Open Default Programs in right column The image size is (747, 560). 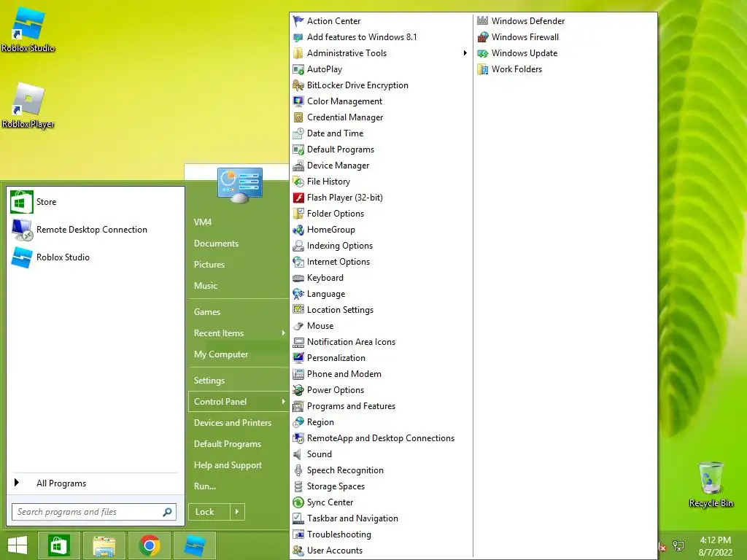[228, 444]
